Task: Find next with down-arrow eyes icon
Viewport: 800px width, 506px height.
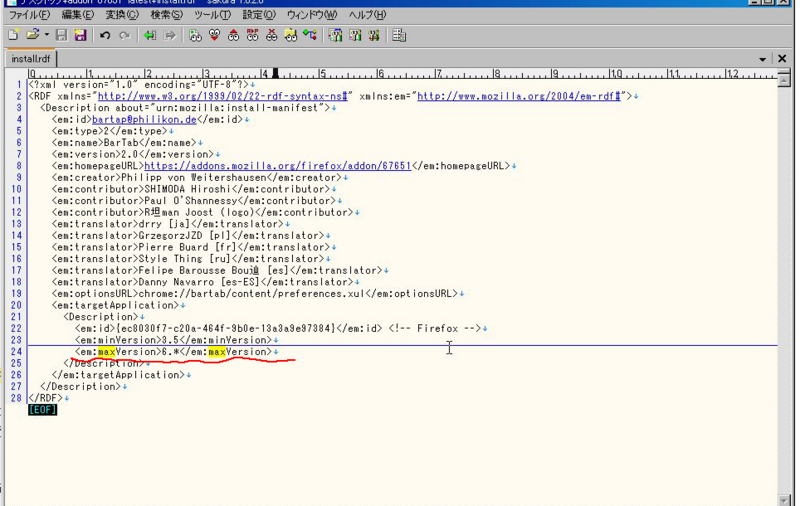Action: tap(214, 35)
